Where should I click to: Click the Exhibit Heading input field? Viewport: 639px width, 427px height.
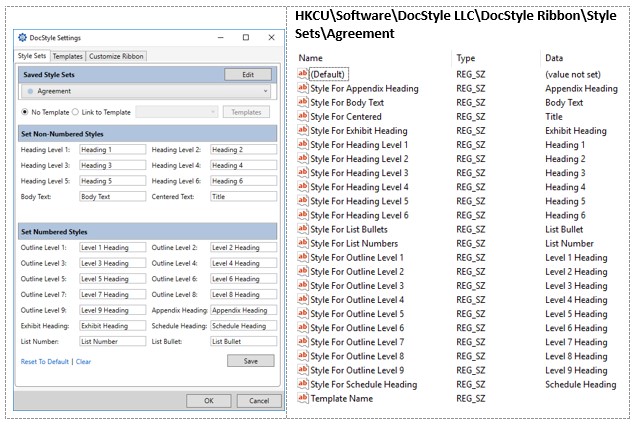(112, 326)
